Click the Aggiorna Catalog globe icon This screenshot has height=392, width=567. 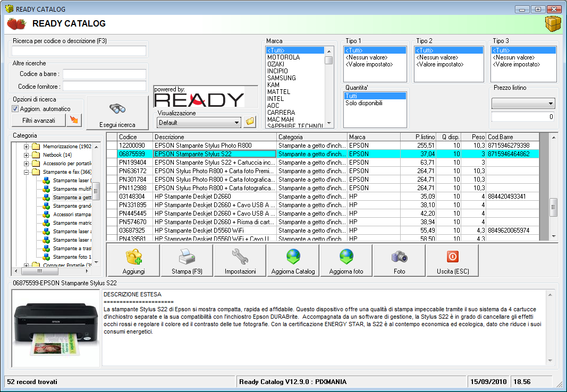click(293, 257)
